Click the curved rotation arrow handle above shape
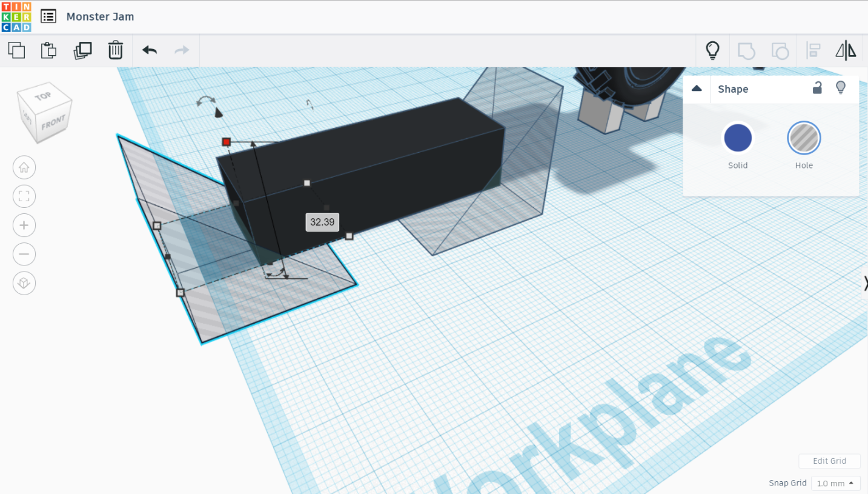Screen dimensions: 868x494 pos(206,101)
